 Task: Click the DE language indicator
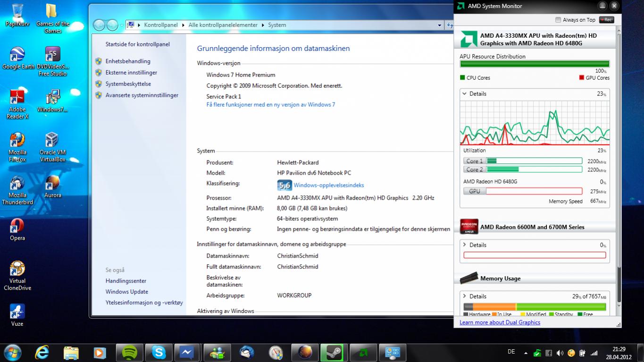[511, 352]
